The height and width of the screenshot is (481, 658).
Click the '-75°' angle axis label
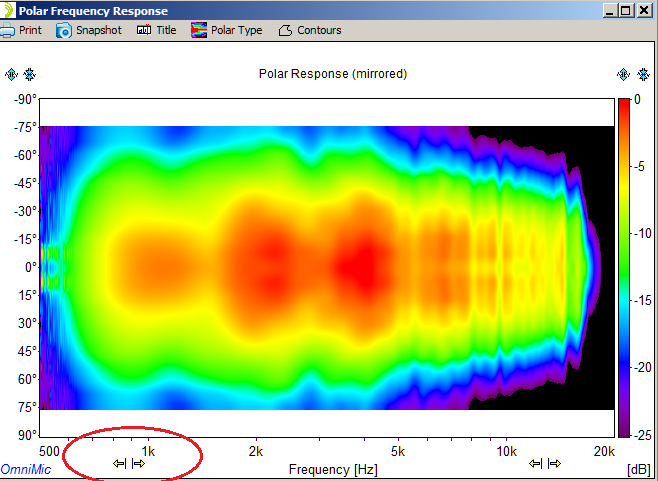[x=25, y=127]
